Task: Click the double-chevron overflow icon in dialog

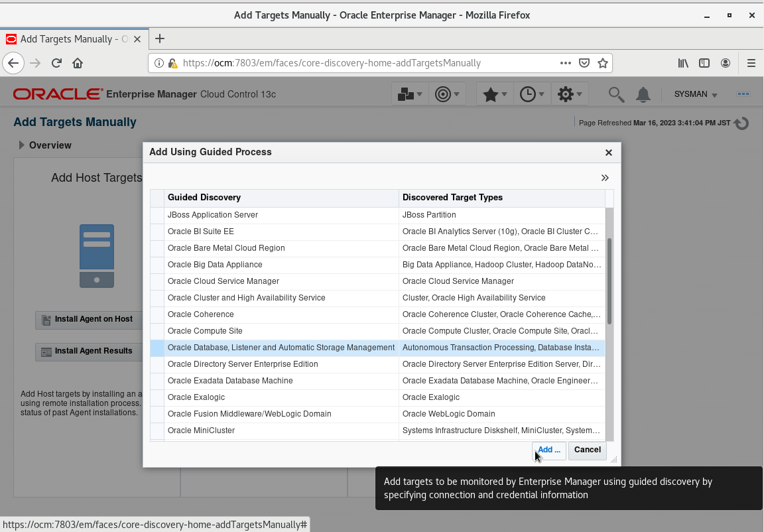Action: (x=605, y=178)
